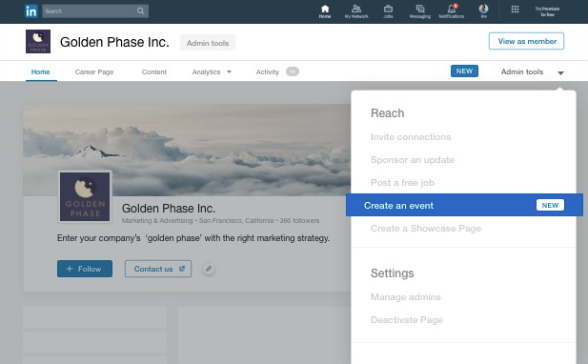Click the cloud cover banner image
The image size is (588, 364).
click(x=187, y=150)
